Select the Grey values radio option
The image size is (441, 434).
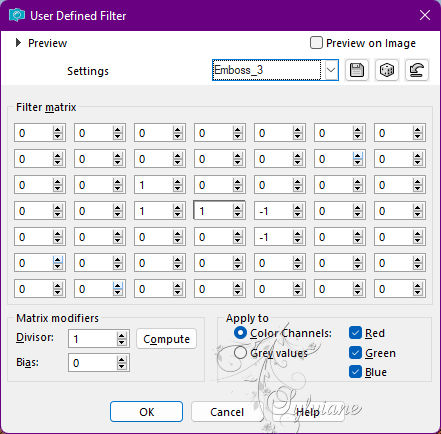click(240, 353)
